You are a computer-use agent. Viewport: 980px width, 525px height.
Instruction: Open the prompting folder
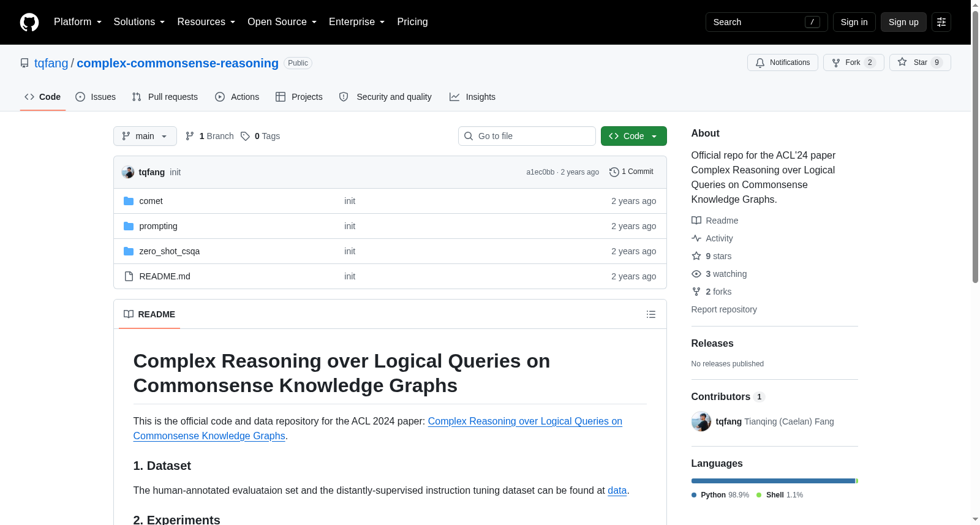(158, 226)
